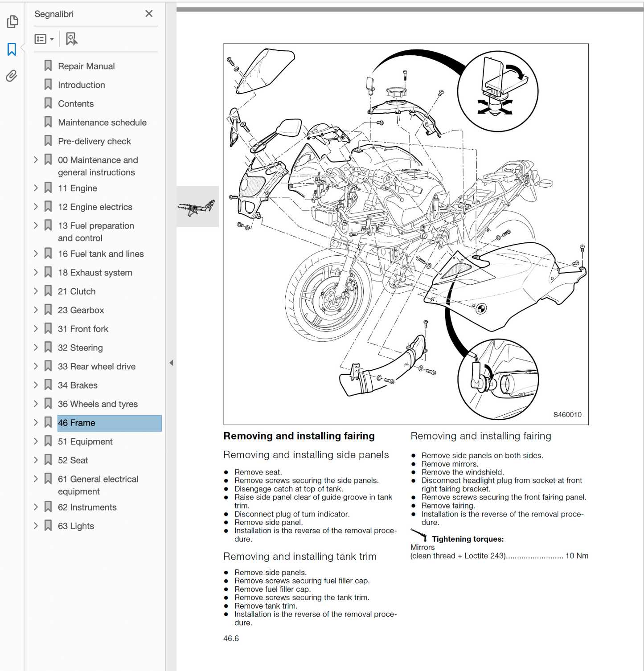
Task: Expand the 46 Frame bookmark
Action: tap(36, 422)
